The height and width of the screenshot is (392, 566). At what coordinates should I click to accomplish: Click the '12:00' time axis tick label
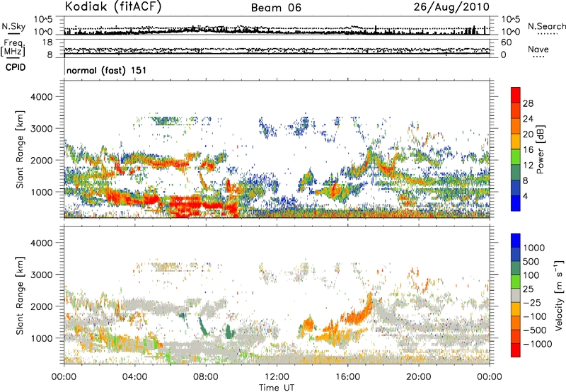(x=277, y=377)
